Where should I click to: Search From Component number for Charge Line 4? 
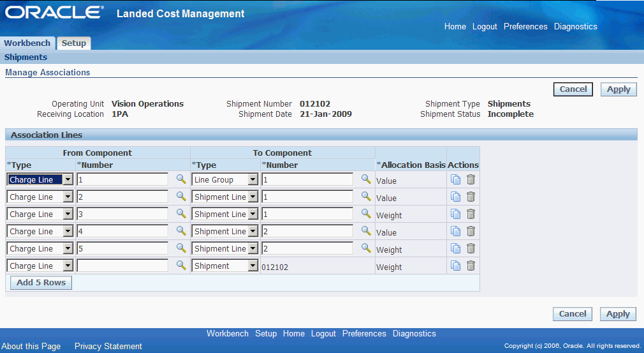(x=181, y=230)
